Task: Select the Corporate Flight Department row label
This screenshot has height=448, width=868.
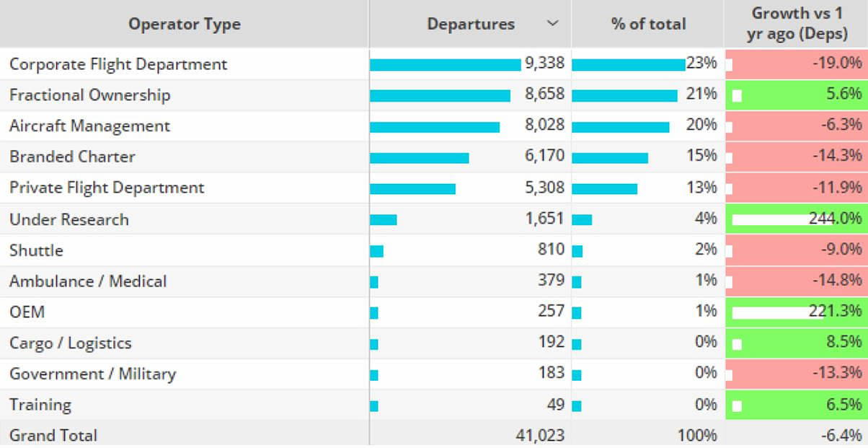Action: point(118,64)
